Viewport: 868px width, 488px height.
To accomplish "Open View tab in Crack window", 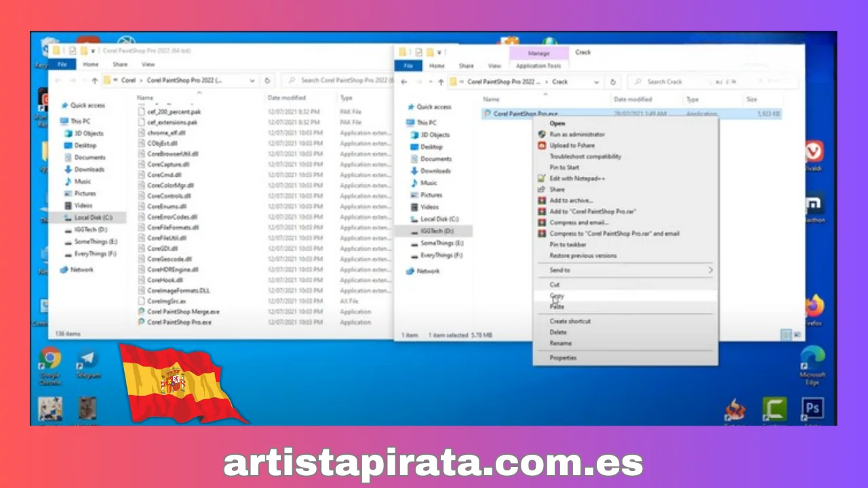I will pos(494,66).
